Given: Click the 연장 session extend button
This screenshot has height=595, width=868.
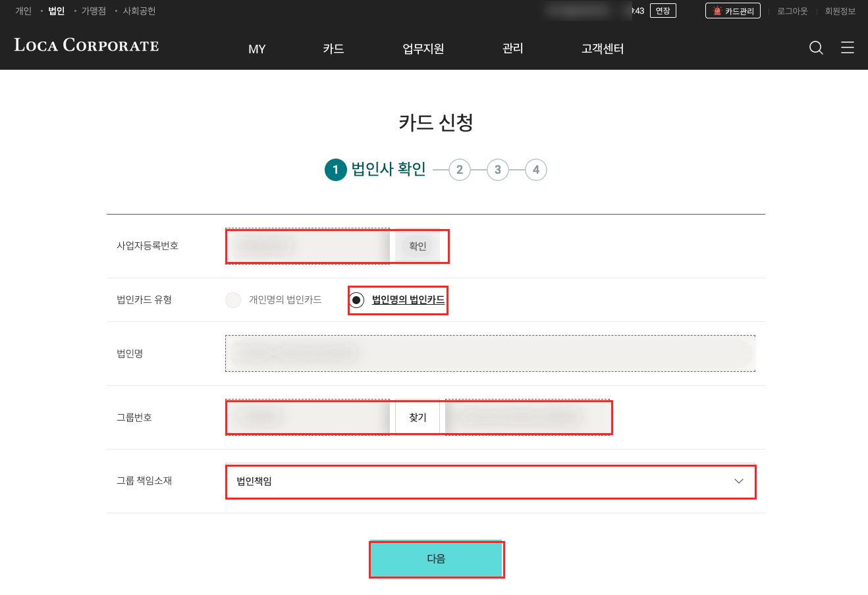Looking at the screenshot, I should coord(663,11).
